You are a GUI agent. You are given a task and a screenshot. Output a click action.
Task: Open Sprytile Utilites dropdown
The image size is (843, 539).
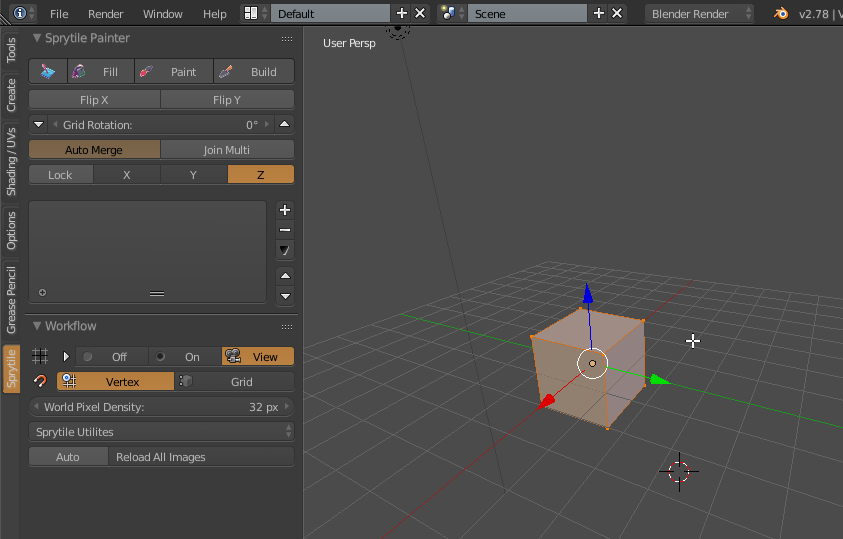pos(161,432)
